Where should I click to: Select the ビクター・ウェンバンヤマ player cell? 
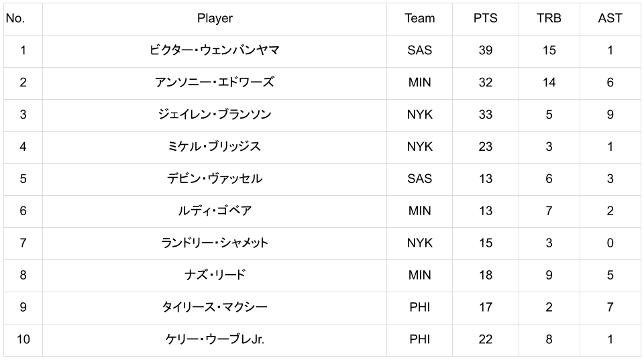click(215, 51)
